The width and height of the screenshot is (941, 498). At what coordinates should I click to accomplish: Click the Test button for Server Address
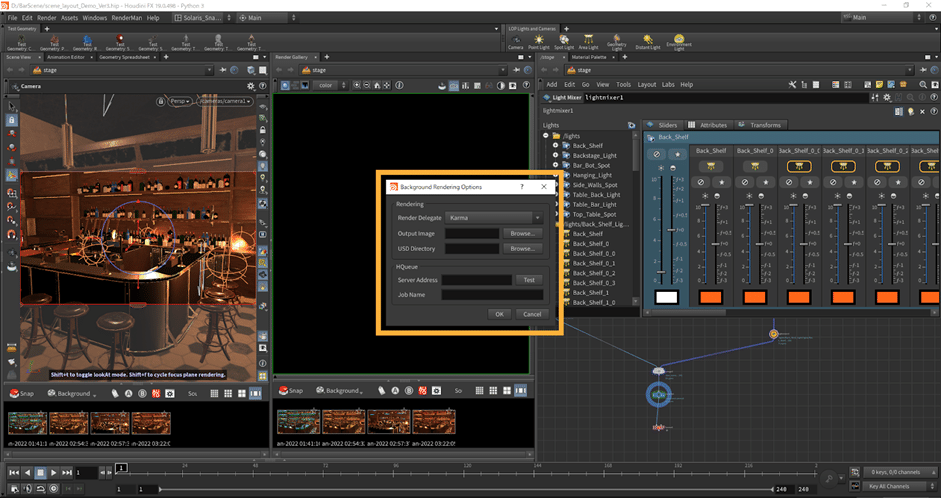pos(530,280)
